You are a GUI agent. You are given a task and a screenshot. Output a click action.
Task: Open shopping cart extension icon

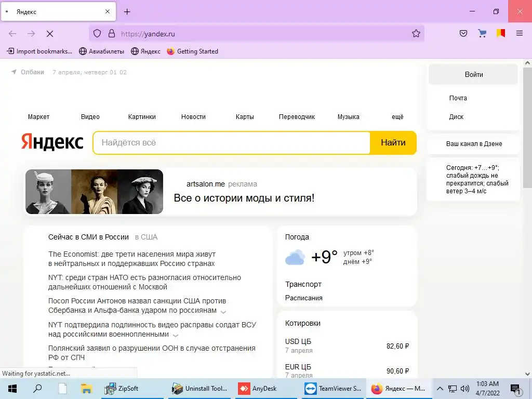tap(482, 33)
